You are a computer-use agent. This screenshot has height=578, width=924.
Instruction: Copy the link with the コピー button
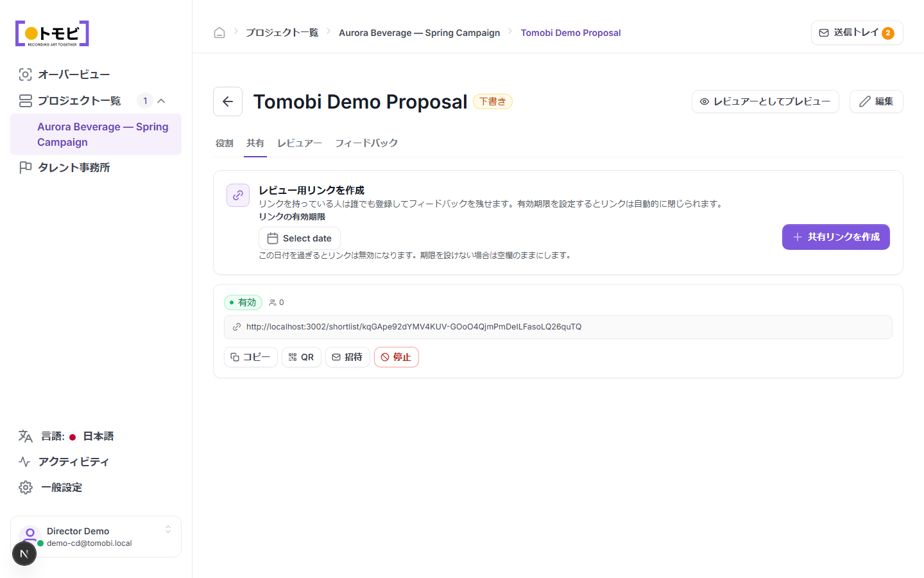(x=251, y=357)
